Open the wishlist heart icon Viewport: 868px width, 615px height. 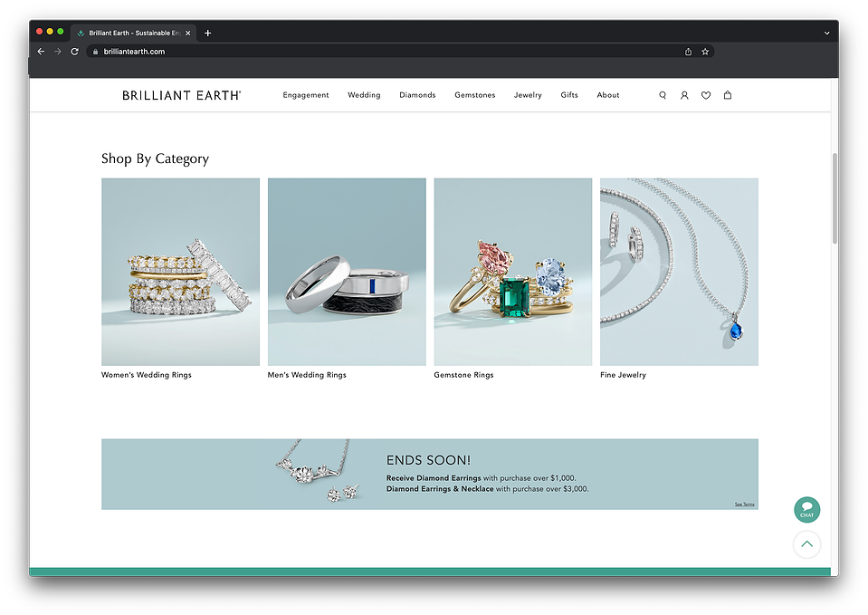point(706,95)
